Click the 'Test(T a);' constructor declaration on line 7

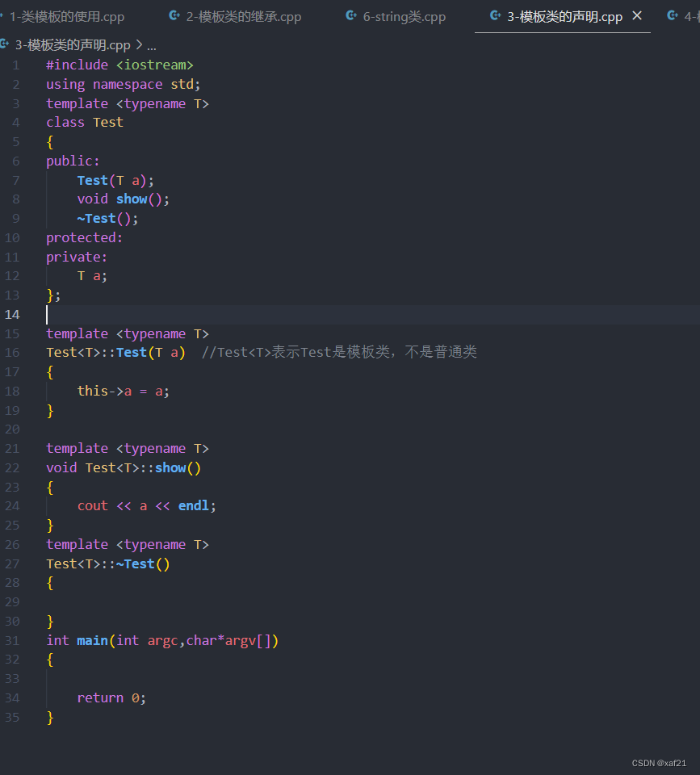115,180
